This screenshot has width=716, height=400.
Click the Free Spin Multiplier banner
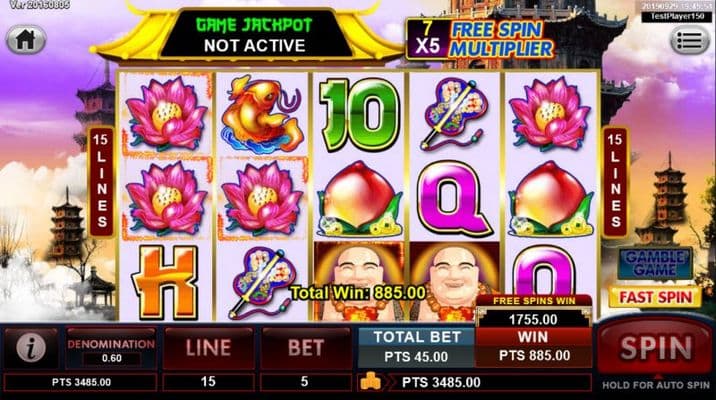pos(479,39)
